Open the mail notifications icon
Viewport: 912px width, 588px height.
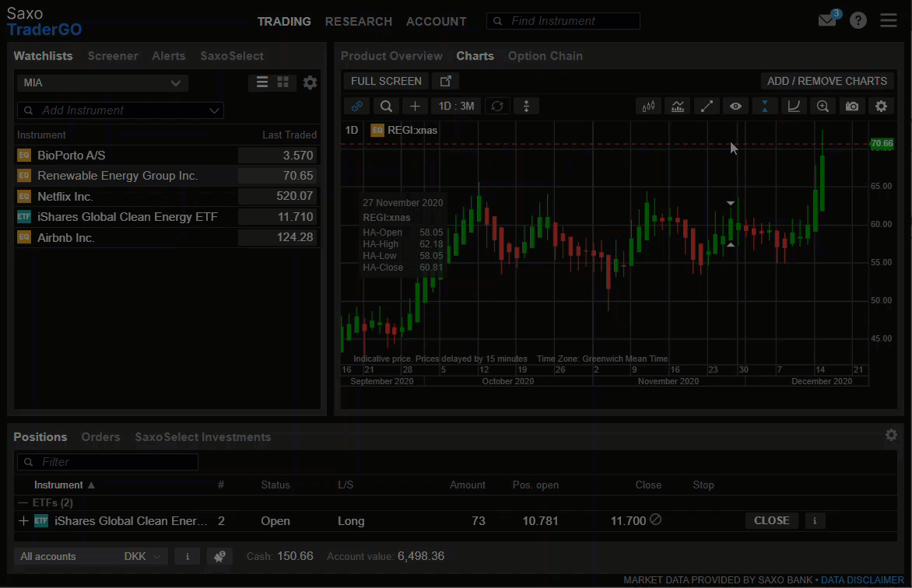pos(827,21)
